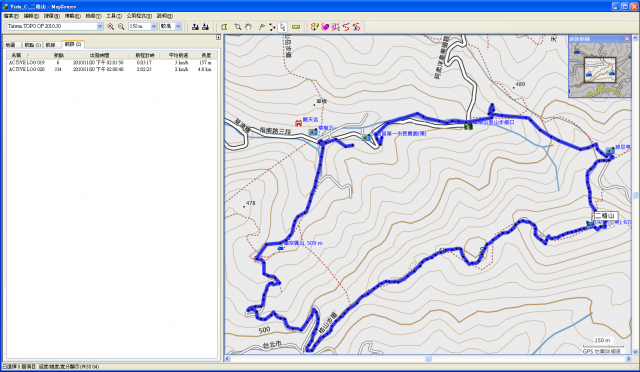Image resolution: width=640 pixels, height=372 pixels.
Task: Click the 貓空圓山 509 m summit waypoint
Action: pyautogui.click(x=280, y=247)
